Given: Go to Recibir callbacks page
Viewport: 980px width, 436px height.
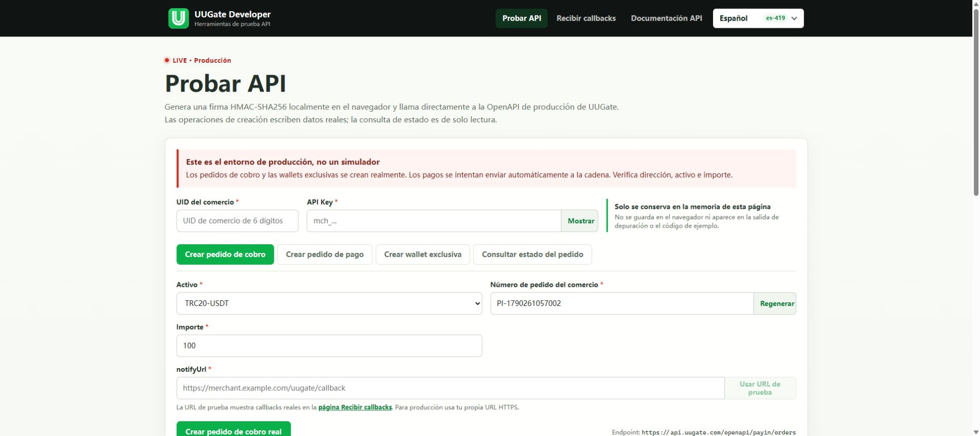Looking at the screenshot, I should pyautogui.click(x=586, y=18).
